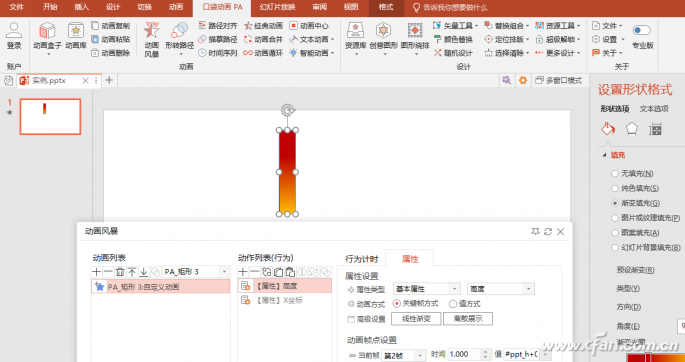Click the 经典动画 classic animation tool
Screen dimensions: 685x362
coord(263,26)
